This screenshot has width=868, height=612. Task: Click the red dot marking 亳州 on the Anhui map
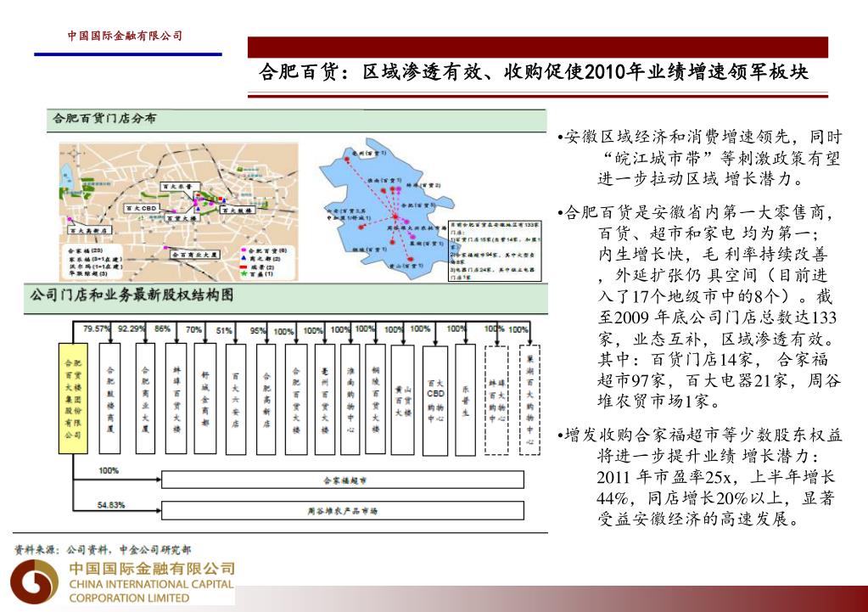[348, 159]
